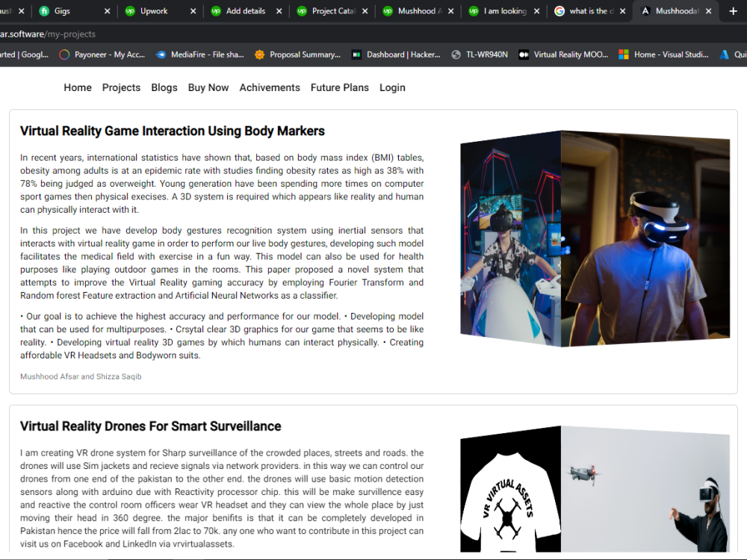Close the Mushhood A Upwork tab
The height and width of the screenshot is (560, 747).
tap(450, 11)
